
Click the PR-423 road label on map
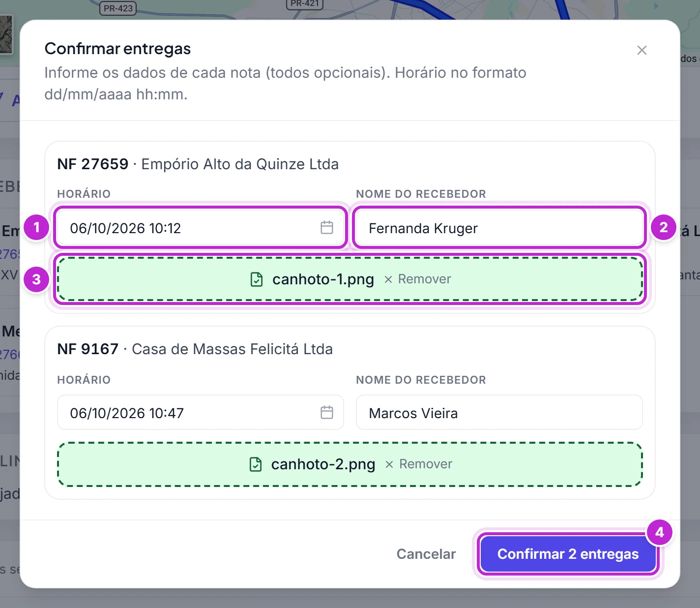click(118, 8)
